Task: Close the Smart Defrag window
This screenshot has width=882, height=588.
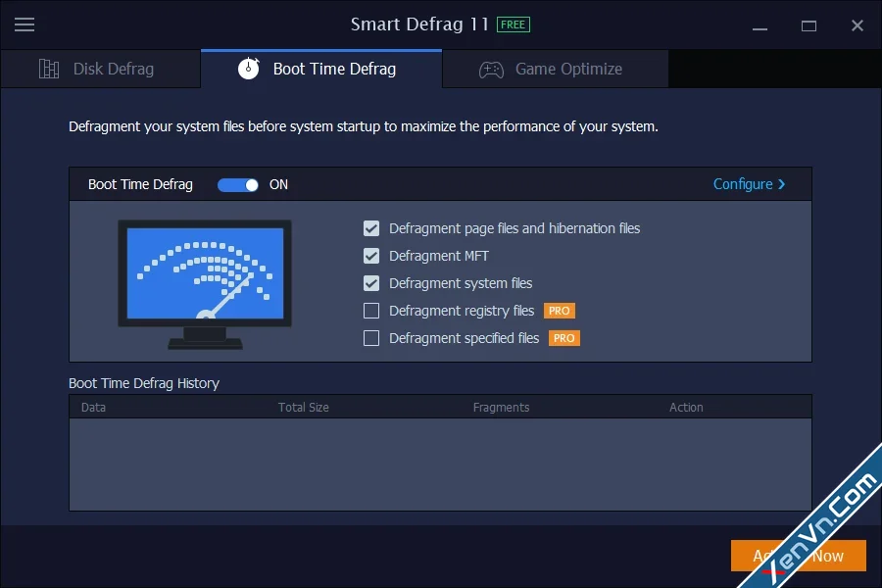Action: coord(857,25)
